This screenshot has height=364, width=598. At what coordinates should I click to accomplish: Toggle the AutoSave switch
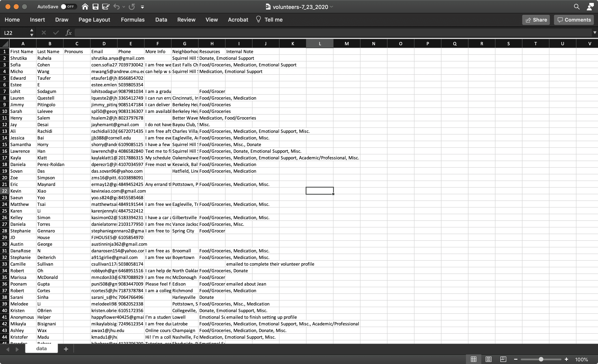tap(67, 7)
